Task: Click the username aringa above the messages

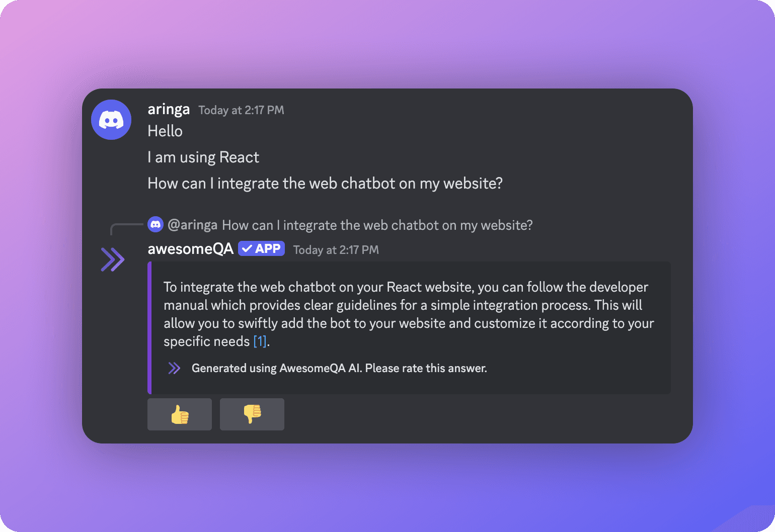Action: tap(168, 109)
